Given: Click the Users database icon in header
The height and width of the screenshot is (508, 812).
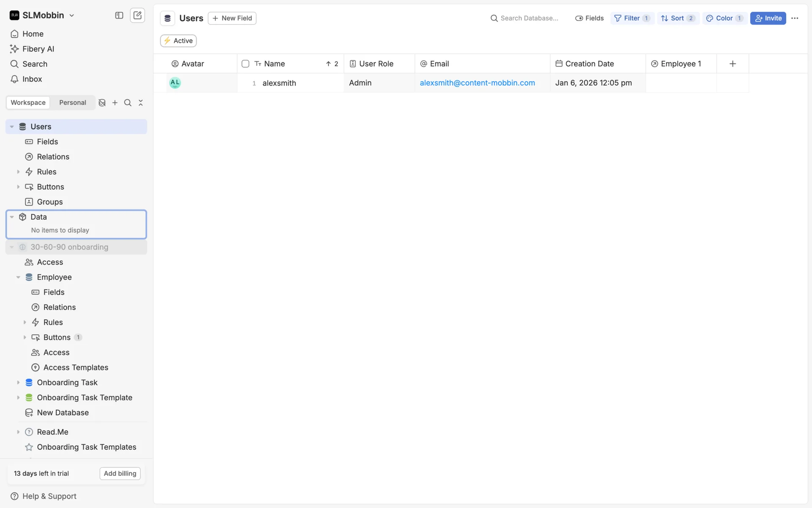Looking at the screenshot, I should tap(167, 18).
